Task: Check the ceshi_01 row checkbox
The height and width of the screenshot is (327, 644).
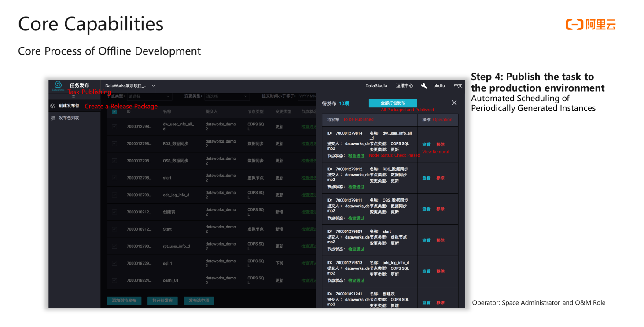Action: [x=114, y=280]
